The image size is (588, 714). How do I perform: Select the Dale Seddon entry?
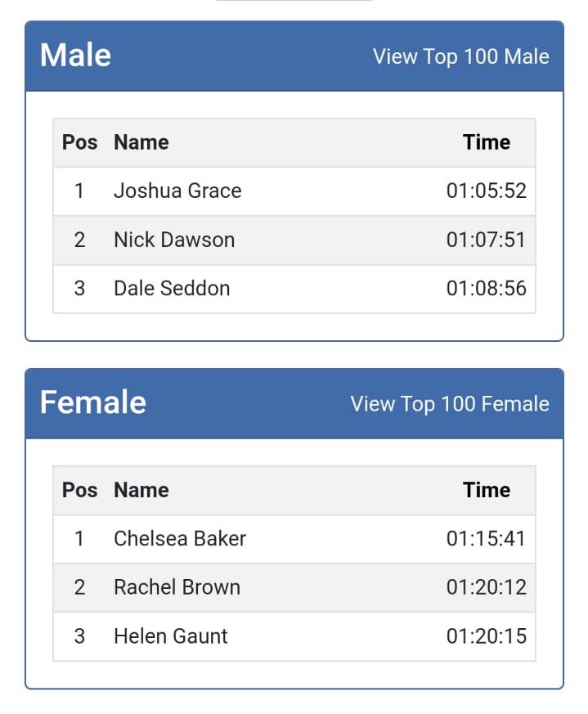172,289
